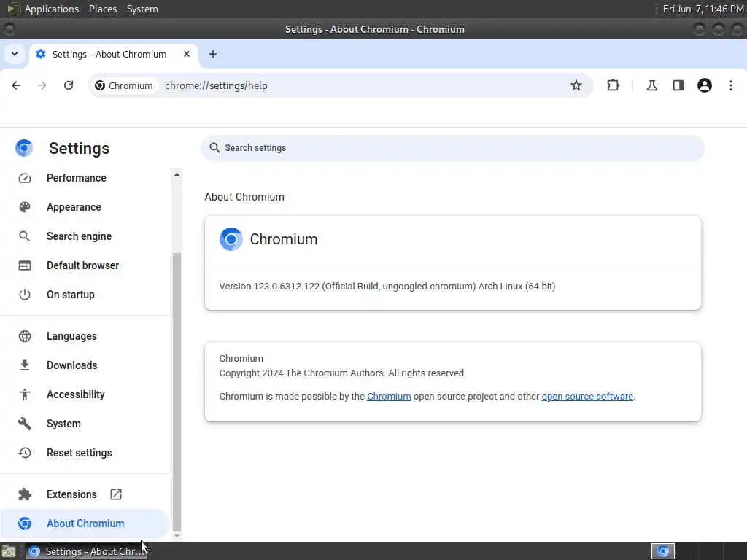The height and width of the screenshot is (560, 747).
Task: Click the sidebar scroll down arrow
Action: click(x=177, y=535)
